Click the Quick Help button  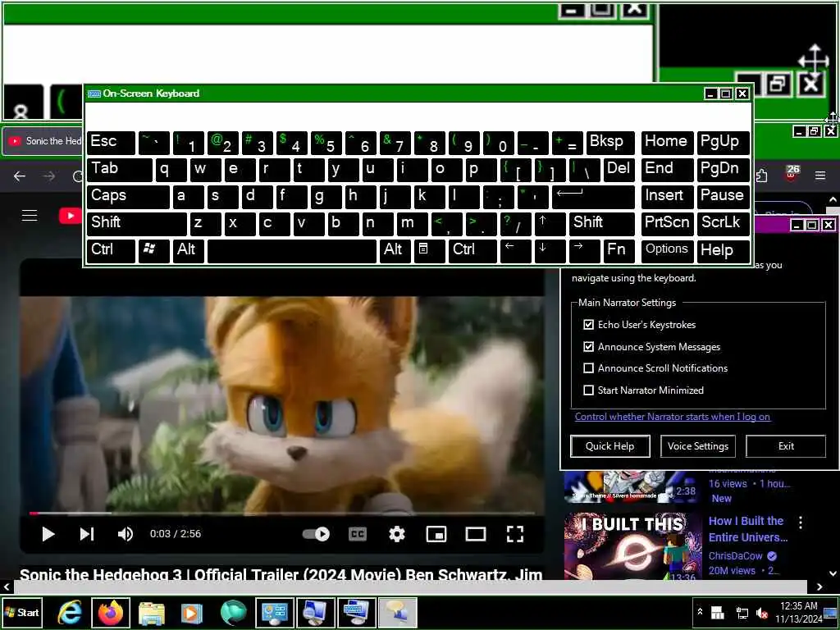point(610,446)
